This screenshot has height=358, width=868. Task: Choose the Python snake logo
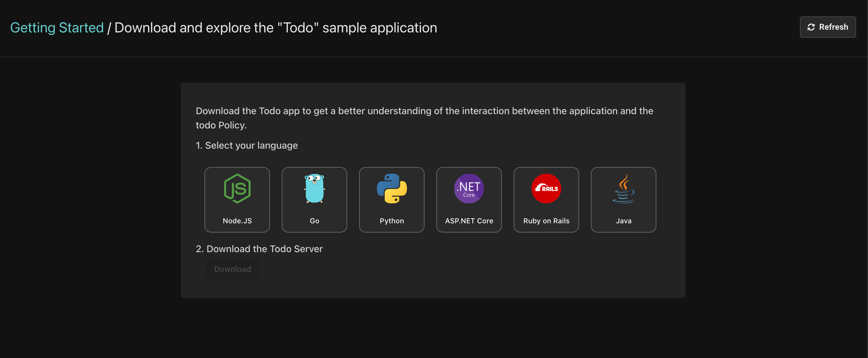[x=391, y=189]
